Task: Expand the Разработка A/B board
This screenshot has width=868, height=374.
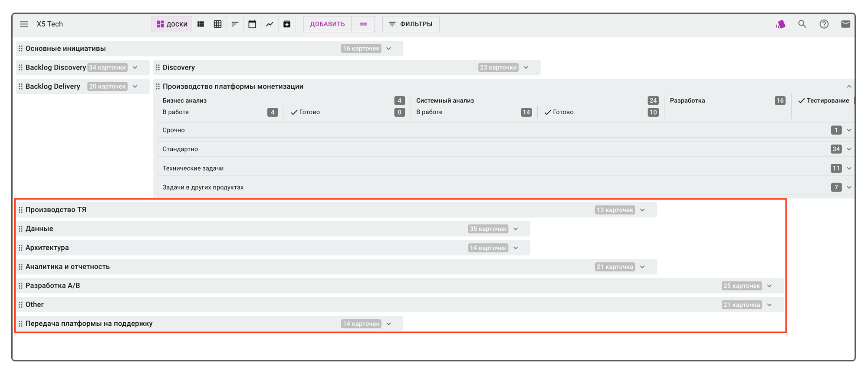Action: 769,286
